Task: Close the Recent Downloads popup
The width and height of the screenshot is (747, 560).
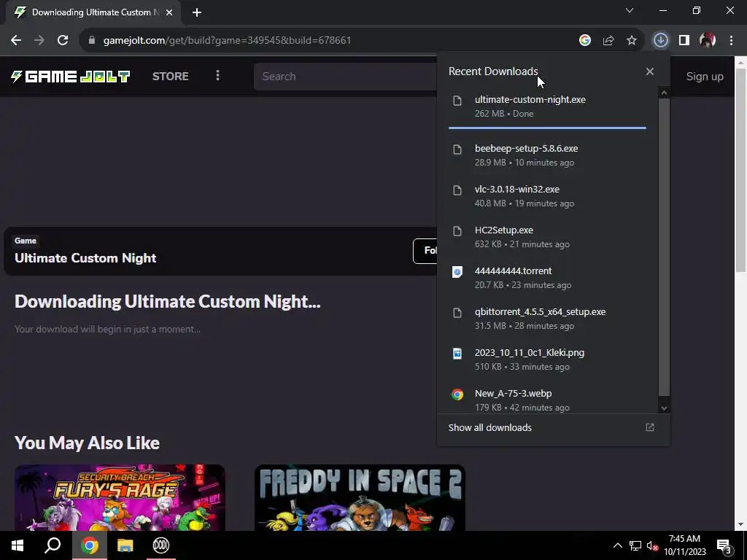Action: (x=649, y=71)
